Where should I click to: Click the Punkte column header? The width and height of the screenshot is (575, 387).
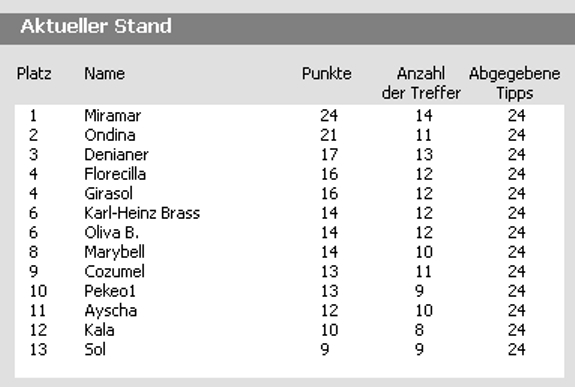click(326, 74)
